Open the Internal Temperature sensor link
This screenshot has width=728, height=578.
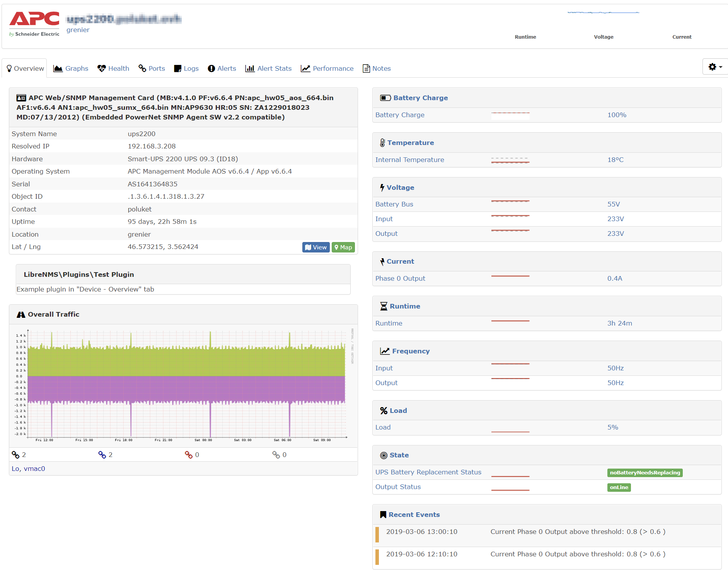pos(409,160)
